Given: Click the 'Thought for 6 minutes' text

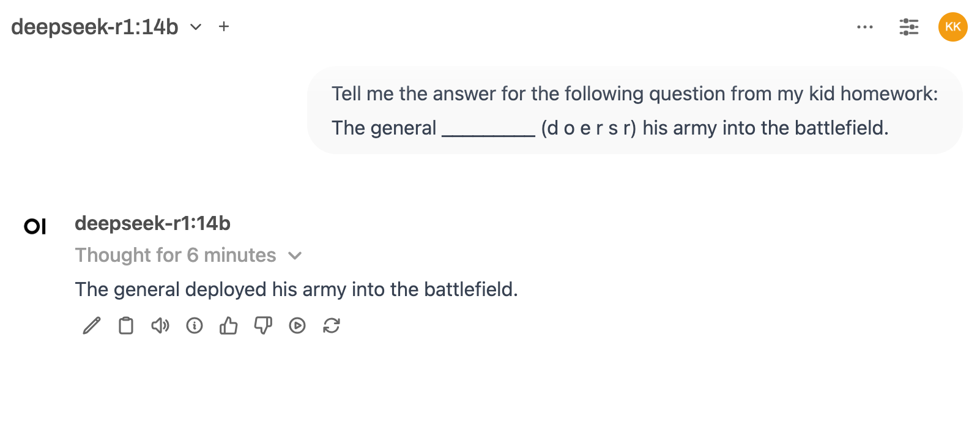Looking at the screenshot, I should [x=176, y=255].
